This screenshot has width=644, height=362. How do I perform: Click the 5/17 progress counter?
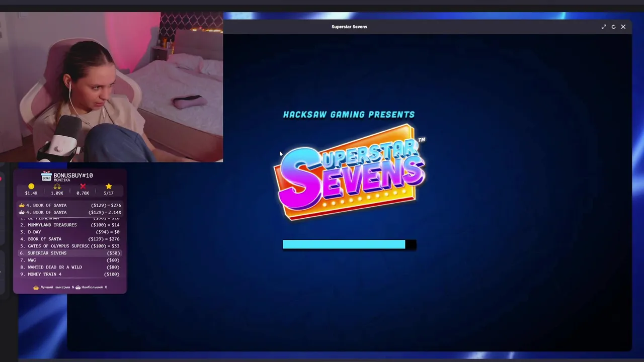point(109,193)
